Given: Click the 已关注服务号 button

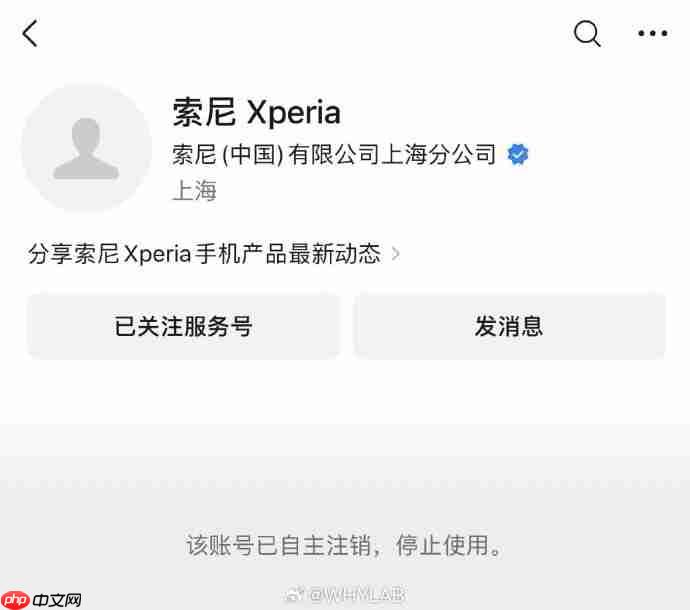Looking at the screenshot, I should pos(184,326).
